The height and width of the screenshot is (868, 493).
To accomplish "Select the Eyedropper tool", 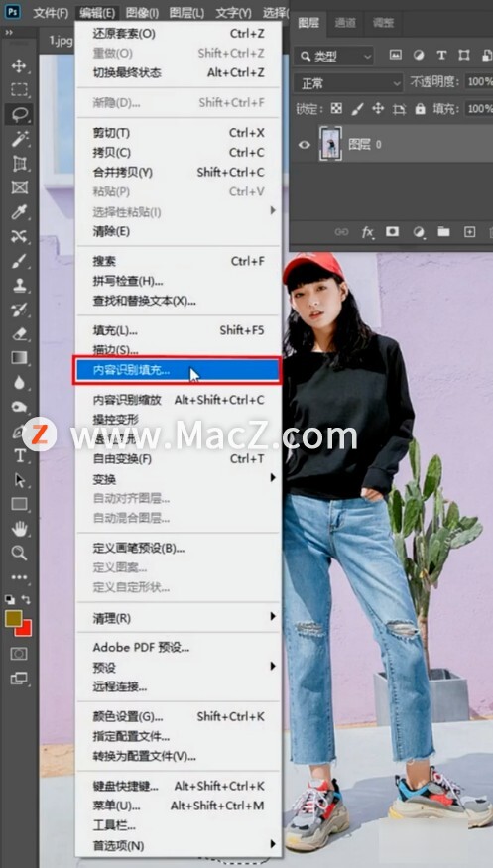I will tap(19, 211).
